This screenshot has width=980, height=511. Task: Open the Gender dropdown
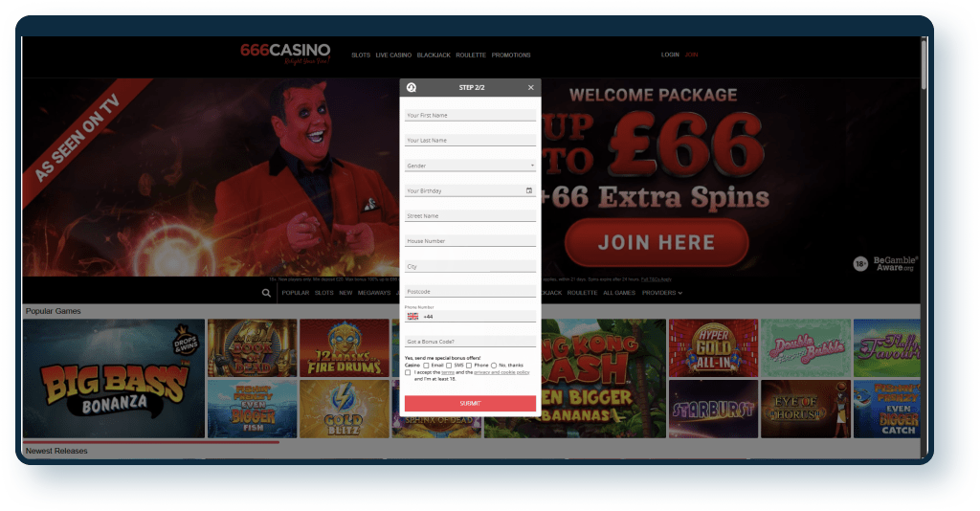coord(470,166)
